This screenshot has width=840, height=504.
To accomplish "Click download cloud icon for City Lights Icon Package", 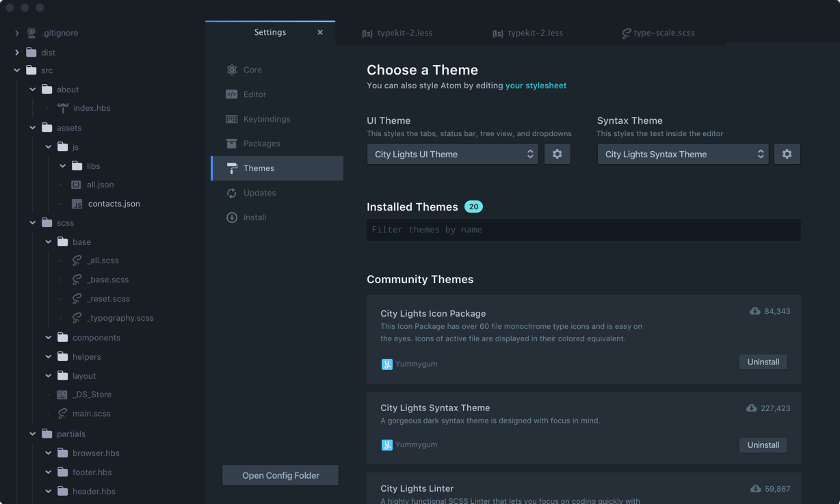I will click(x=755, y=311).
